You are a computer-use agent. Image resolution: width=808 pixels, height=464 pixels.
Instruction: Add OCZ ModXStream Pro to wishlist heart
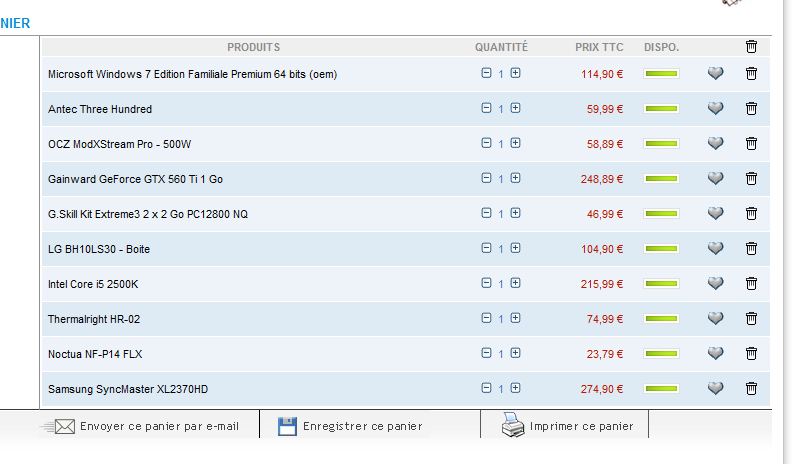[x=715, y=143]
